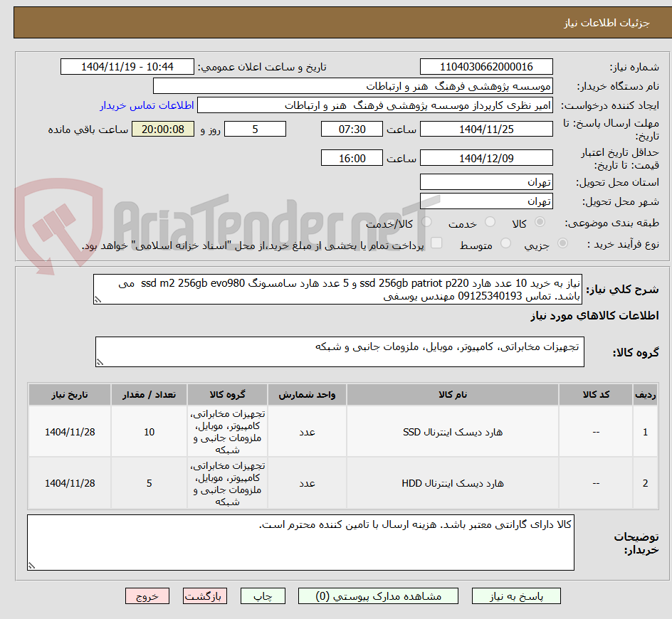The height and width of the screenshot is (619, 672).
Task: Click the resize handle of گروه کالا textarea
Action: point(100,362)
